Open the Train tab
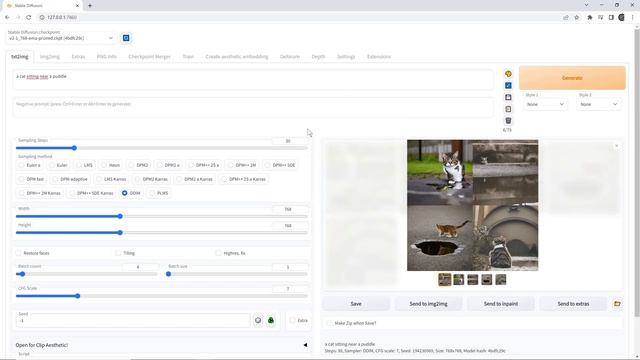Image resolution: width=640 pixels, height=360 pixels. [188, 56]
